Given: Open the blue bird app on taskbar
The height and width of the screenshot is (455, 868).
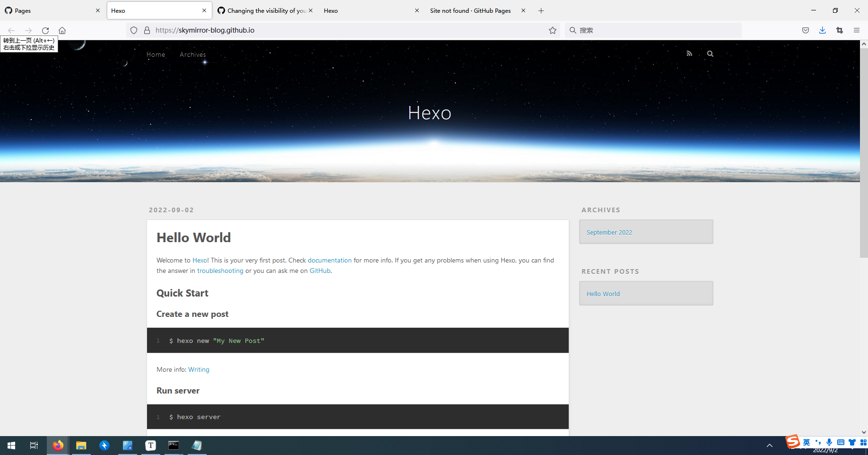Looking at the screenshot, I should [x=104, y=446].
